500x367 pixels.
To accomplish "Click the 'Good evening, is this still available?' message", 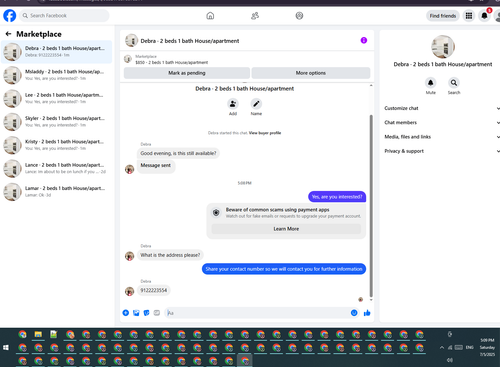I will pyautogui.click(x=178, y=153).
